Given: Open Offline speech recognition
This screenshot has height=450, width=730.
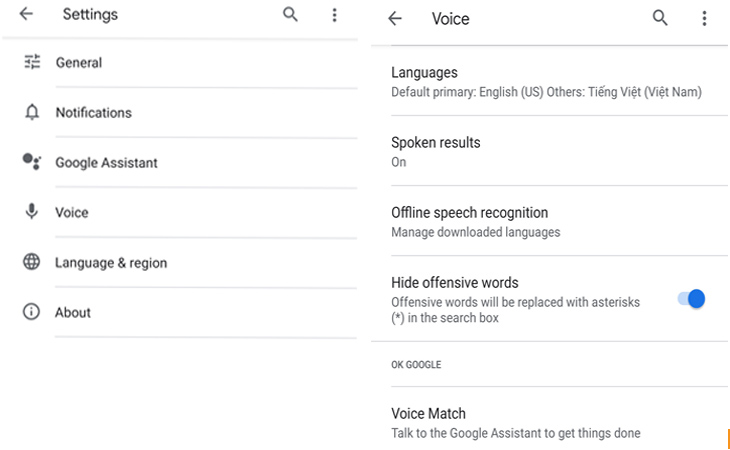Looking at the screenshot, I should (549, 222).
